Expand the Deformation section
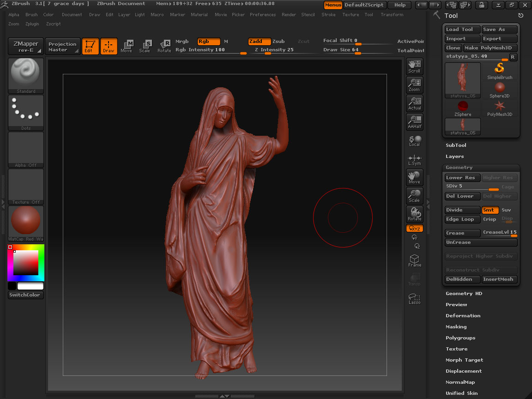Screen dimensions: 532x399 (463, 316)
